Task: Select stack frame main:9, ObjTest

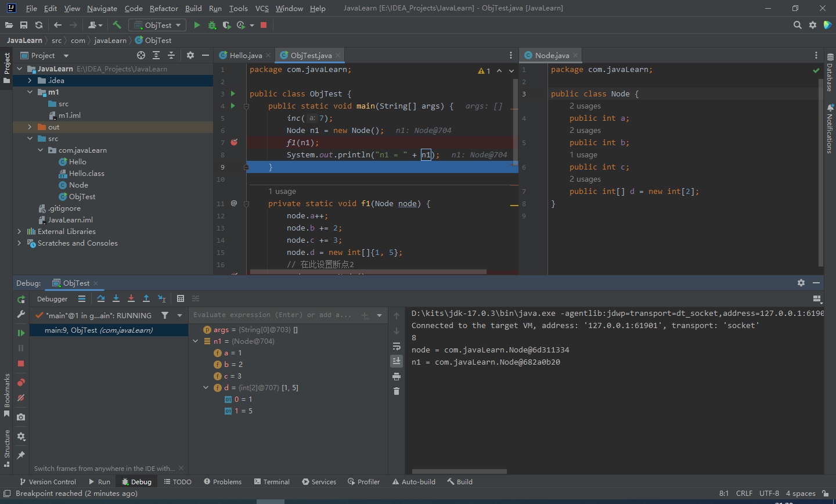Action: [109, 330]
